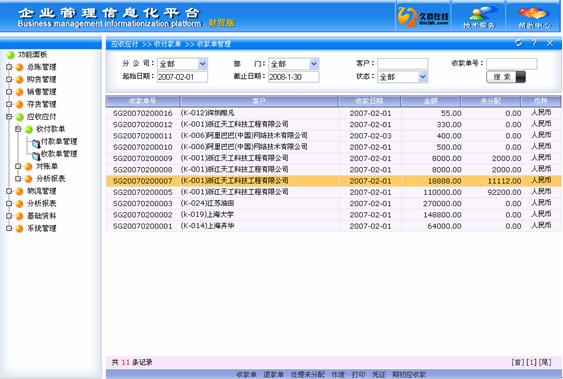Expand the 销售管理 tree node
This screenshot has width=563, height=379.
[x=9, y=92]
